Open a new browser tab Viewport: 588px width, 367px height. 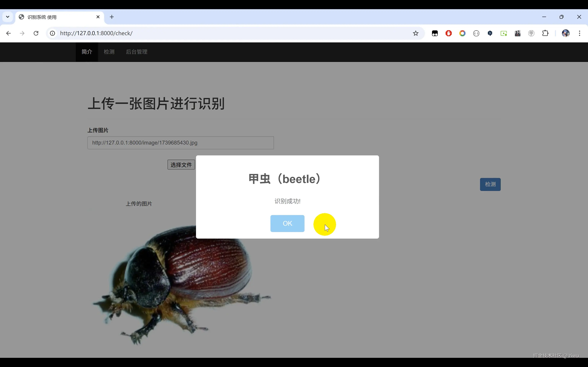tap(112, 17)
